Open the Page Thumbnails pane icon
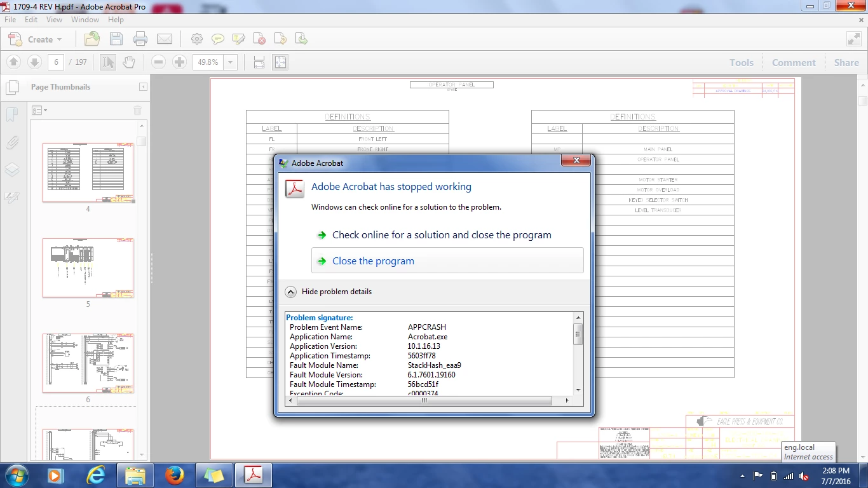Image resolution: width=868 pixels, height=488 pixels. point(11,87)
